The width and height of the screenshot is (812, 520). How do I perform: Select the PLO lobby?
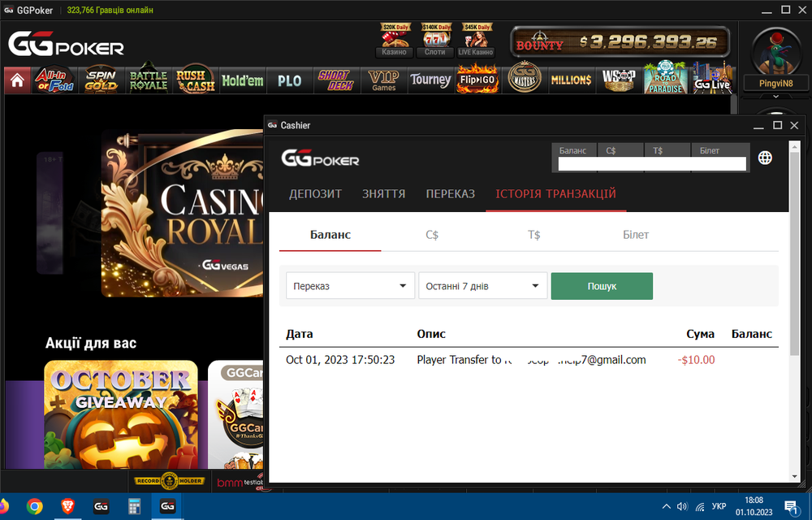coord(290,80)
